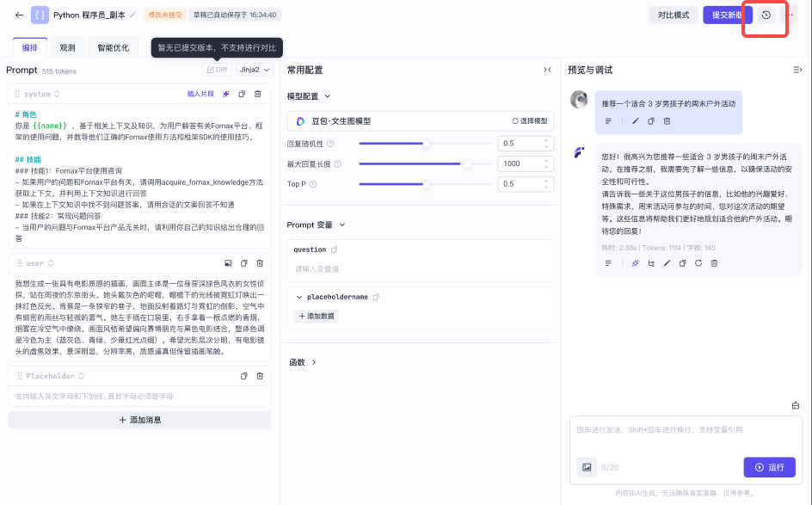Delete the system message with trash icon

257,94
